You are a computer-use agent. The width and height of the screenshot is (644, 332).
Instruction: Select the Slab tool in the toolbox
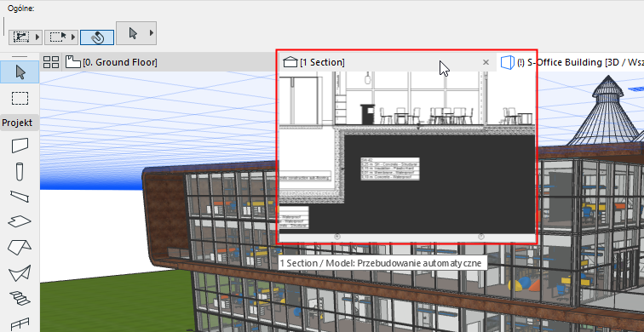(x=20, y=221)
